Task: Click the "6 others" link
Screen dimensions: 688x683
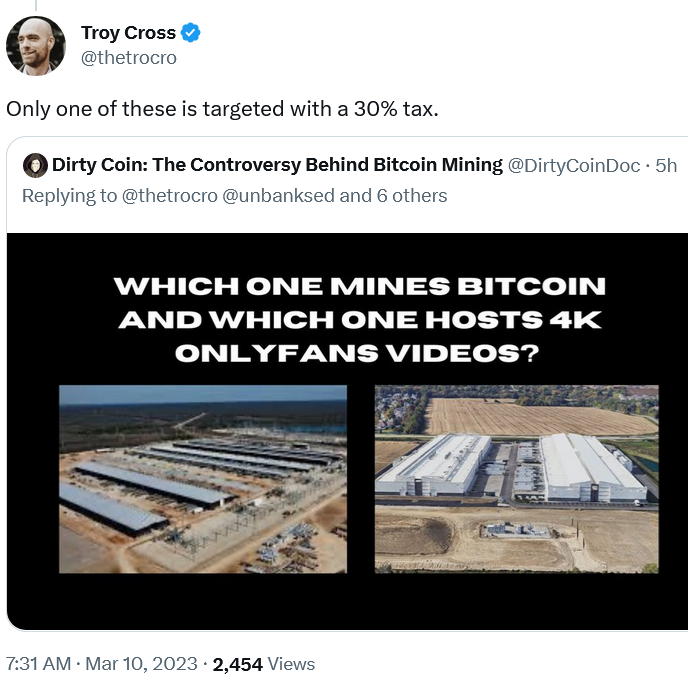Action: [411, 195]
